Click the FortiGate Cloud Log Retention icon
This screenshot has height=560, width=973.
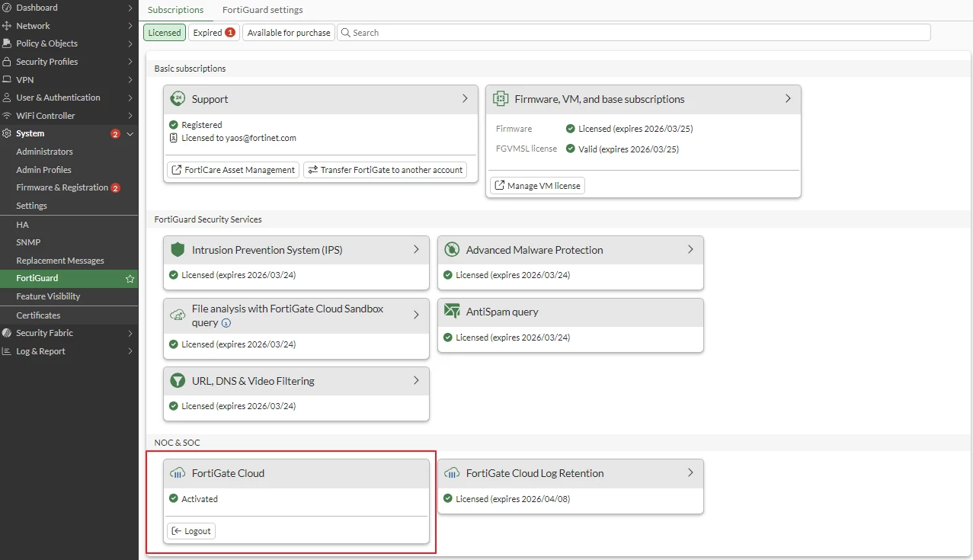click(452, 473)
